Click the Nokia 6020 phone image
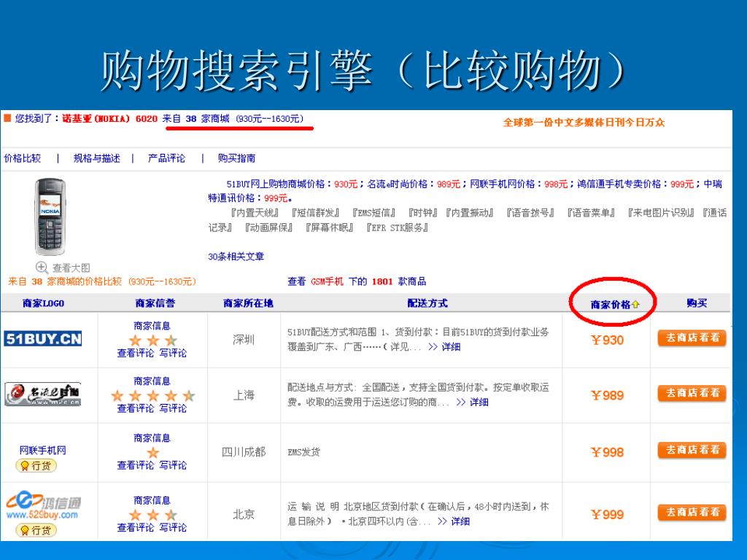This screenshot has height=560, width=747. point(50,217)
